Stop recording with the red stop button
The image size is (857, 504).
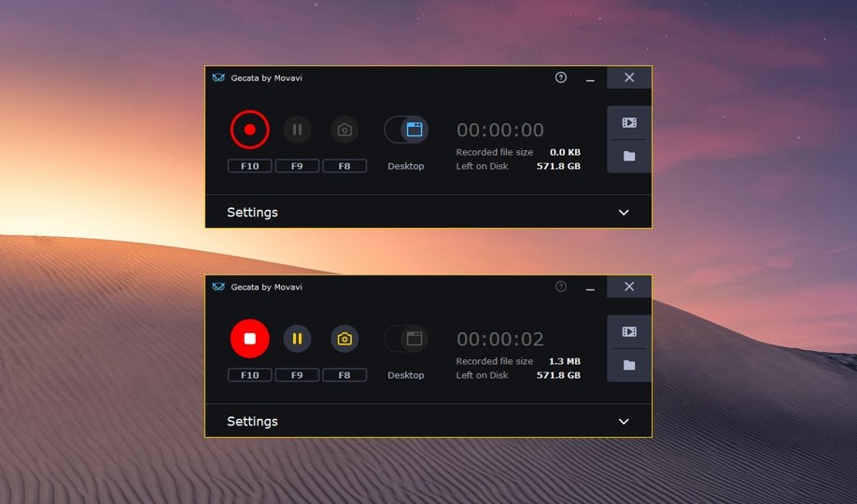tap(250, 339)
